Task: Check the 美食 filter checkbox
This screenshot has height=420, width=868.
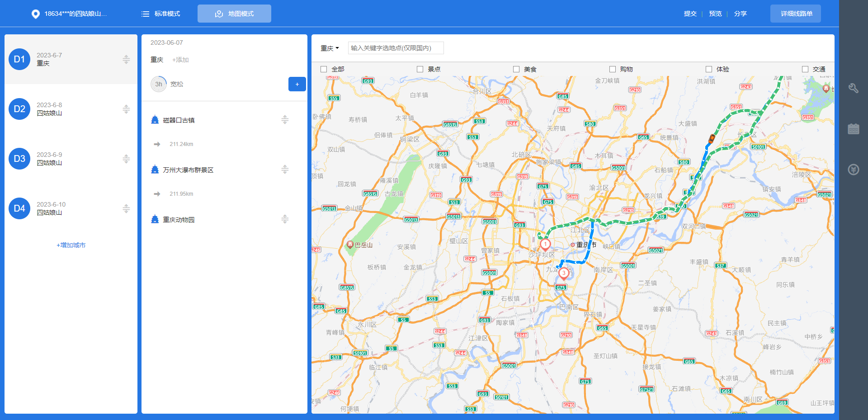Action: pos(516,69)
